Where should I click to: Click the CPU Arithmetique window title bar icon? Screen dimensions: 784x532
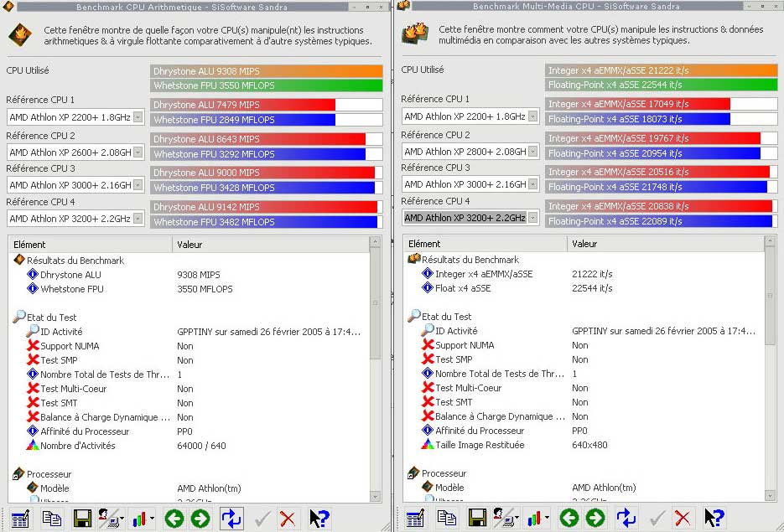[8, 7]
